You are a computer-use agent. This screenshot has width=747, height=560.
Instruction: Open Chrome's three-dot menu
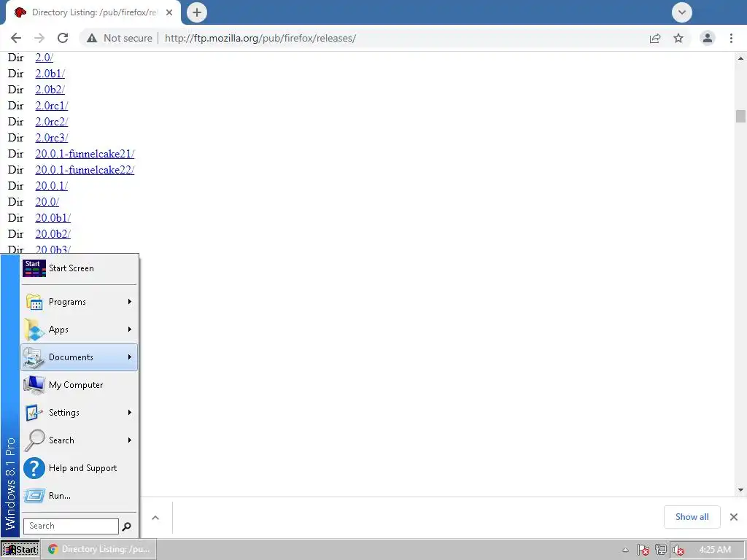pos(731,38)
